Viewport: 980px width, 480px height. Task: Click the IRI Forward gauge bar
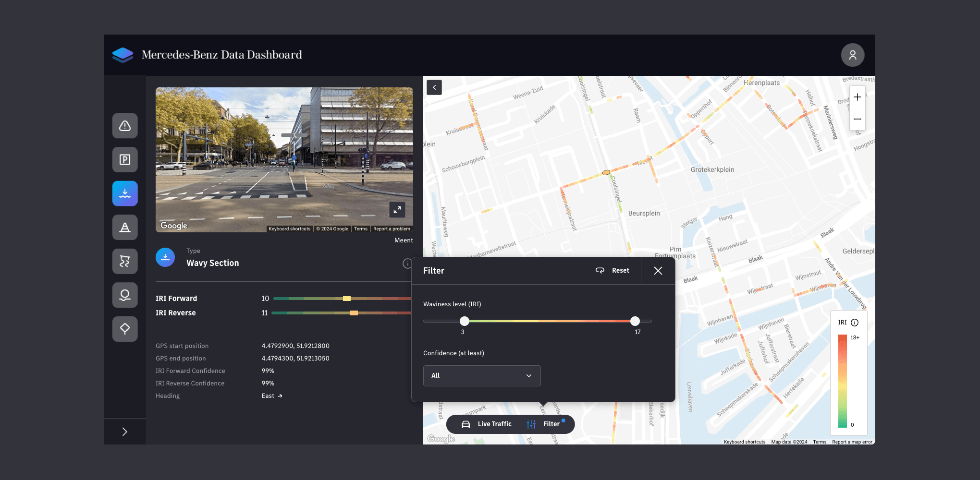coord(342,299)
